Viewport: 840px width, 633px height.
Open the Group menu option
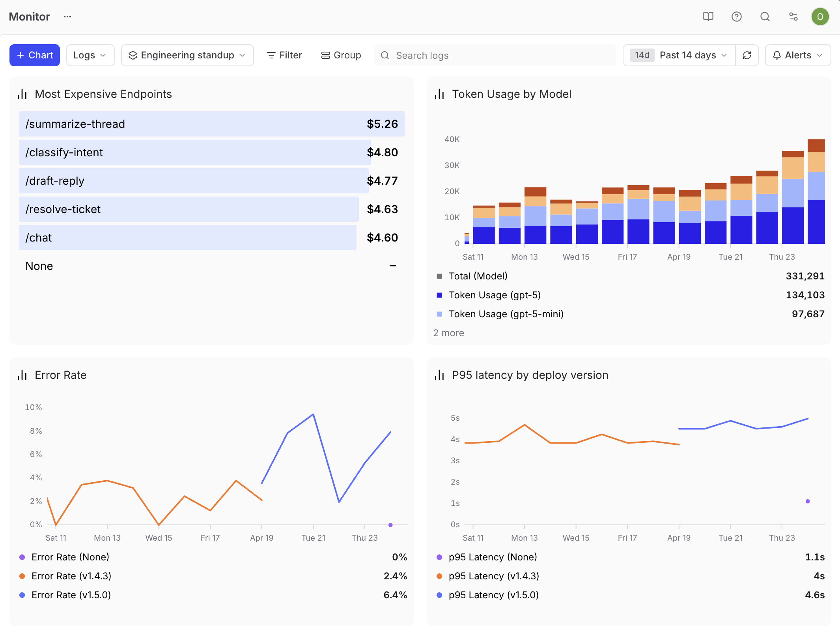[341, 55]
